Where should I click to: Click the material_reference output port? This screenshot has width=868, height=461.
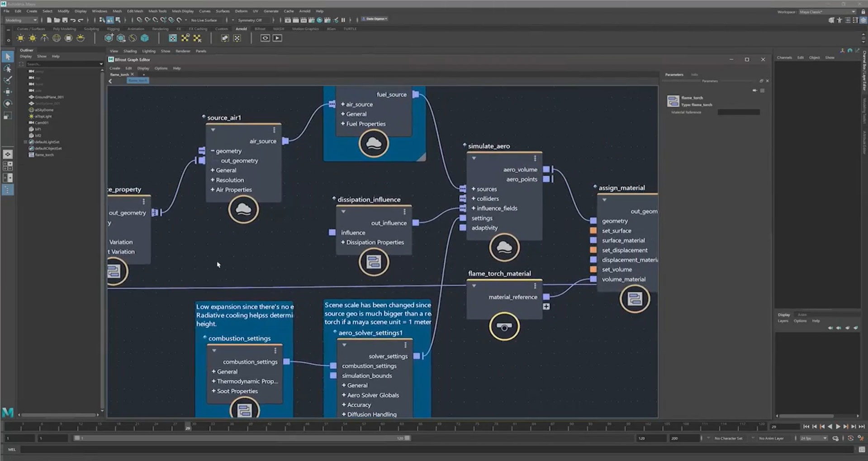coord(546,297)
